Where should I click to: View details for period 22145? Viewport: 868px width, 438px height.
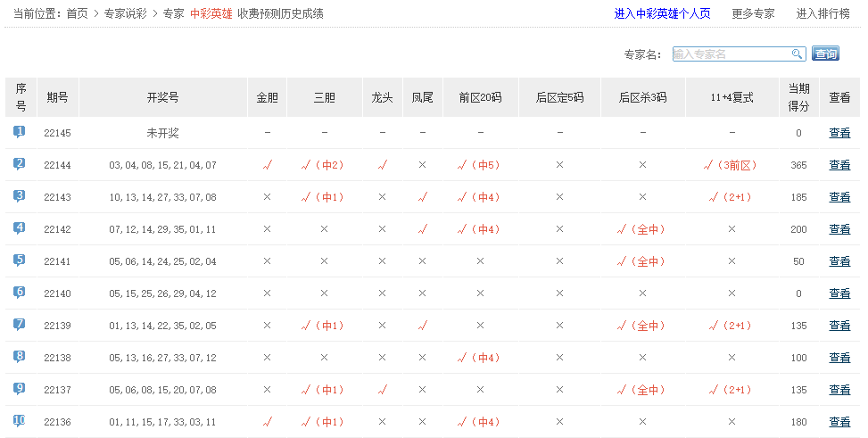839,133
